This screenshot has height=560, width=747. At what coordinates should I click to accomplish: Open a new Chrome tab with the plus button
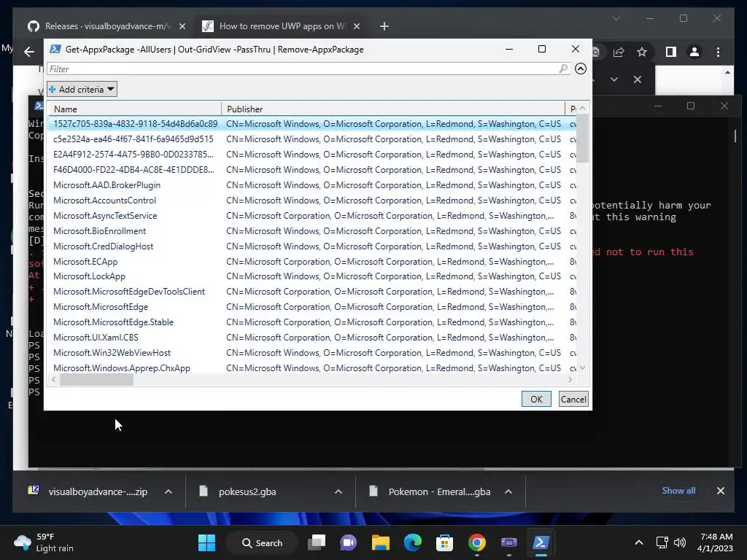[x=384, y=26]
